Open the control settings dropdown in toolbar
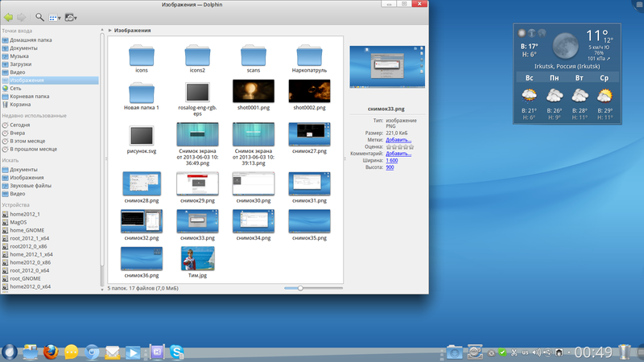This screenshot has width=644, height=362. [x=71, y=18]
